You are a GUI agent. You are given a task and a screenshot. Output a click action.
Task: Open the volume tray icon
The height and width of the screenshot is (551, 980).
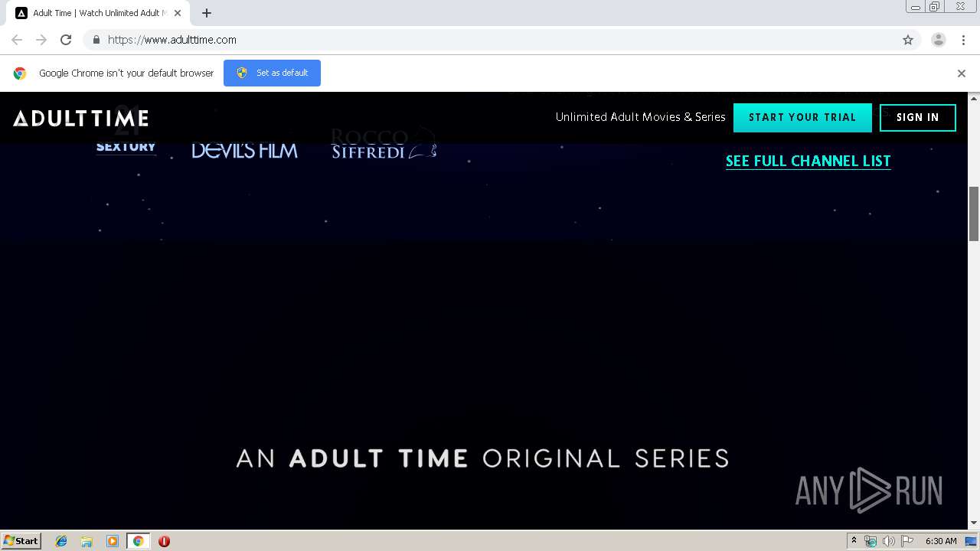click(x=888, y=541)
